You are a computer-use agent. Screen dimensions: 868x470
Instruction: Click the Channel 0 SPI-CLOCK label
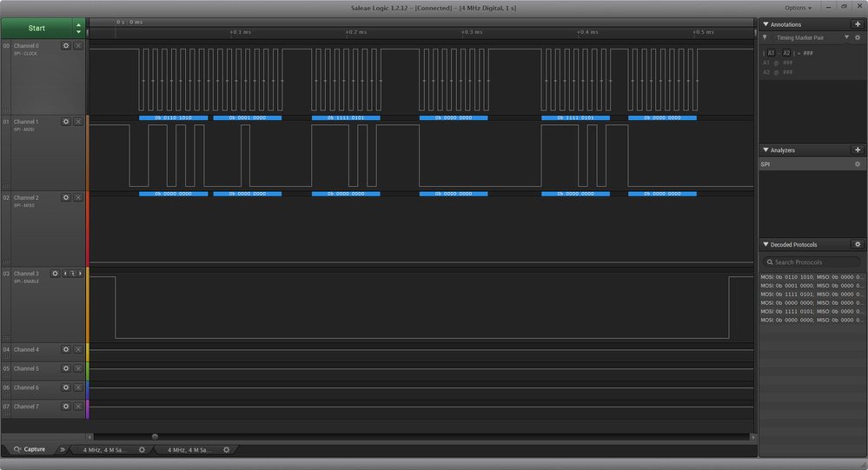(25, 54)
